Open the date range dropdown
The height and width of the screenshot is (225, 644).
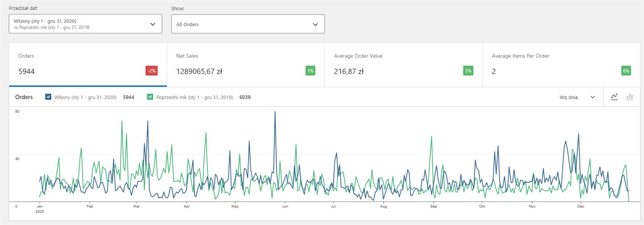click(80, 24)
